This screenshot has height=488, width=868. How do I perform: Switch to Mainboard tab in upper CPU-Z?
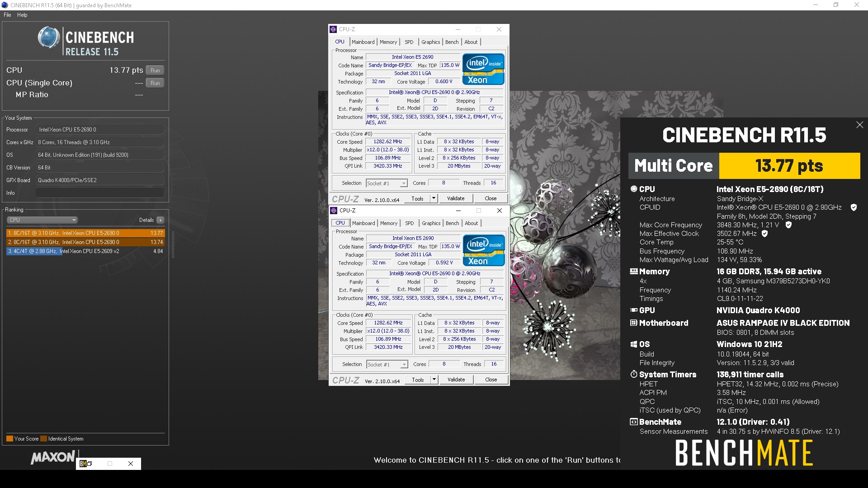(363, 42)
